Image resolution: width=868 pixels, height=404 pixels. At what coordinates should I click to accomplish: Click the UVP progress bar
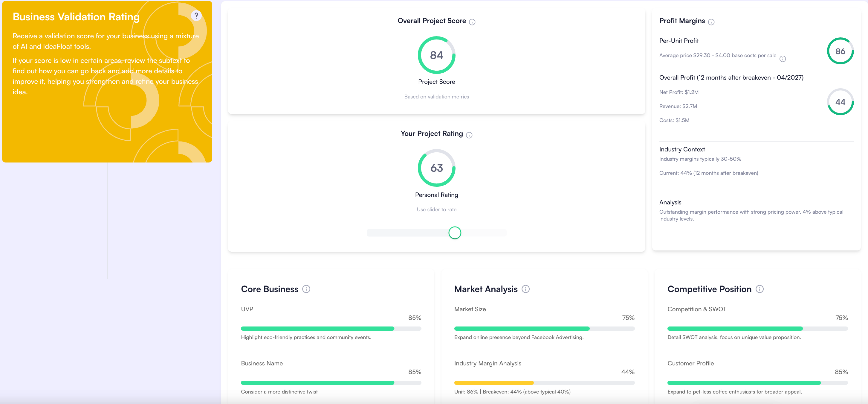pos(331,329)
